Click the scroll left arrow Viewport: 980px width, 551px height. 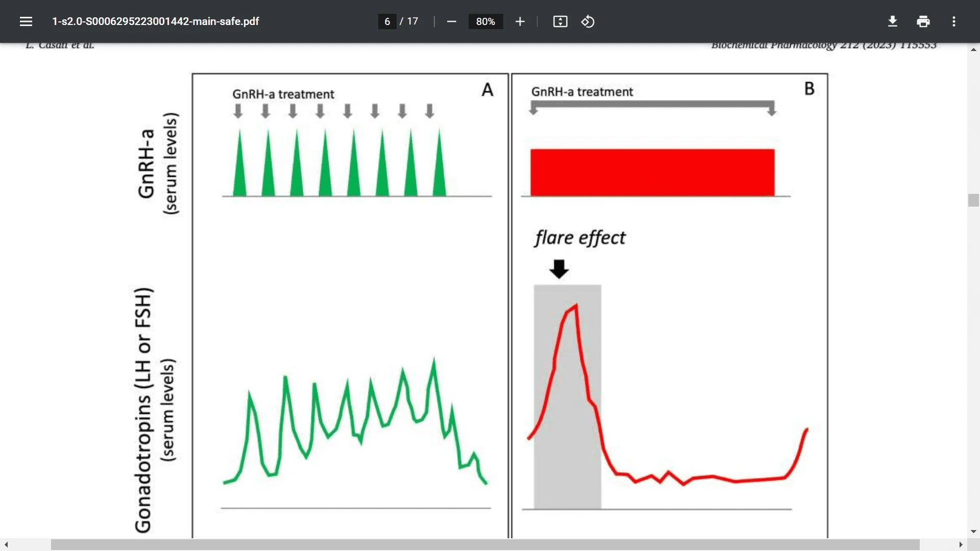pos(6,545)
